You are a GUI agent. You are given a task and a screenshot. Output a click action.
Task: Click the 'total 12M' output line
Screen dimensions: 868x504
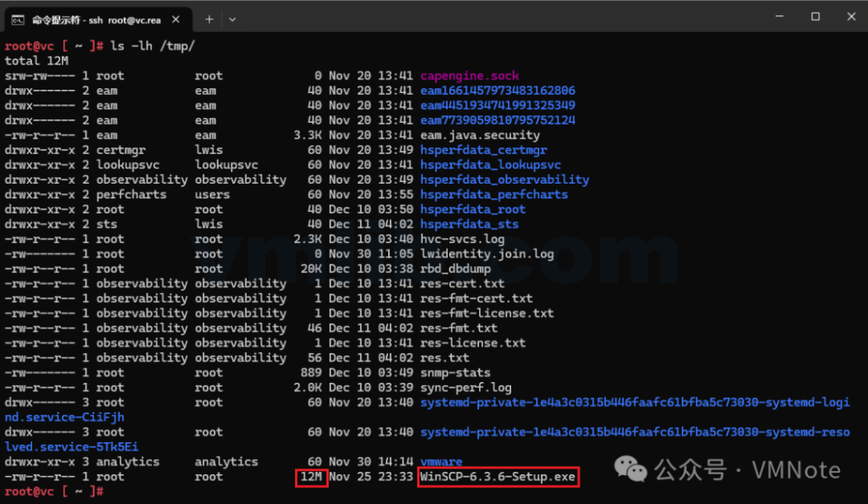tap(36, 61)
